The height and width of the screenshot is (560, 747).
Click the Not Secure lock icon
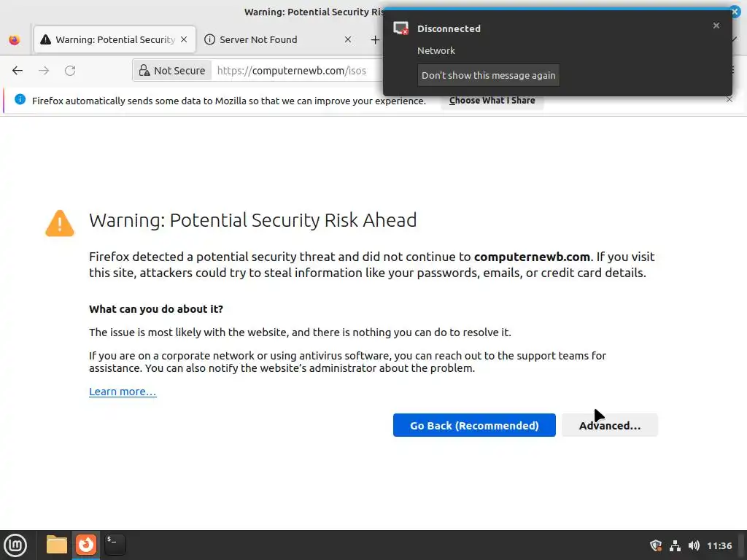click(x=145, y=71)
